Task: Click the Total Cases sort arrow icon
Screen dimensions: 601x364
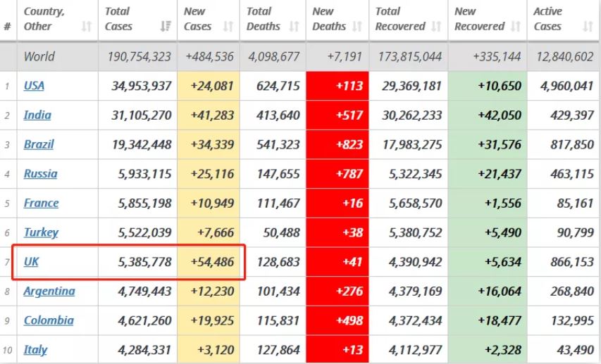Action: pyautogui.click(x=166, y=27)
